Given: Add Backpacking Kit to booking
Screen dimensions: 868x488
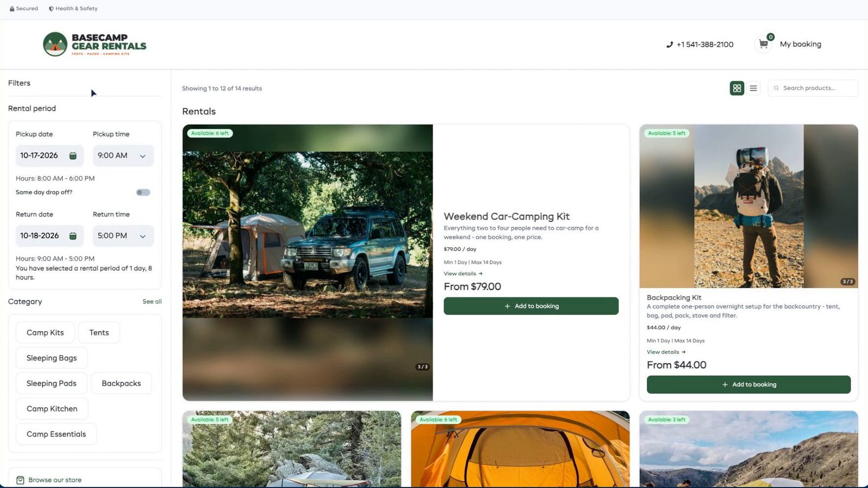Looking at the screenshot, I should (749, 384).
